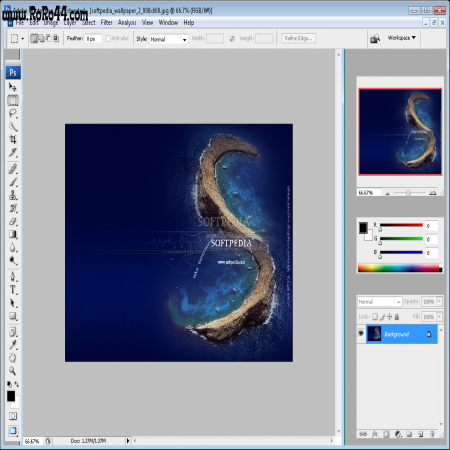Select the Notes tool
The width and height of the screenshot is (450, 450).
pos(13,332)
